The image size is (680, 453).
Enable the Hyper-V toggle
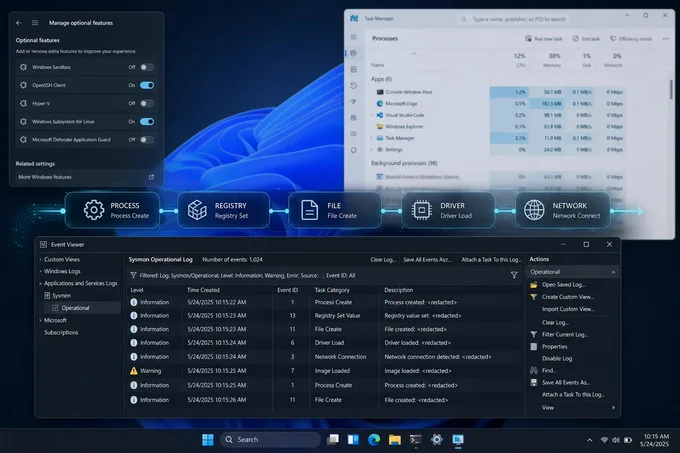pyautogui.click(x=147, y=104)
